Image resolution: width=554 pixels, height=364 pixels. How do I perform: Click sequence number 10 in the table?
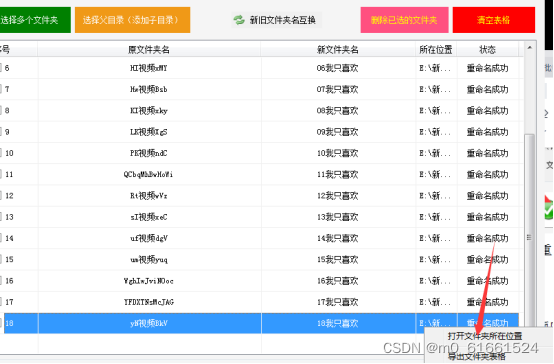click(9, 153)
